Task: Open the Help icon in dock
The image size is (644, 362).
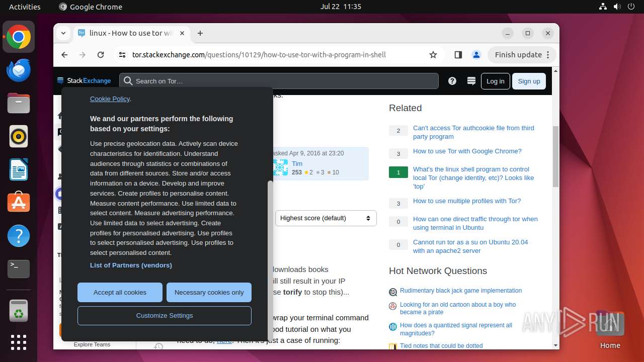Action: pos(19,236)
